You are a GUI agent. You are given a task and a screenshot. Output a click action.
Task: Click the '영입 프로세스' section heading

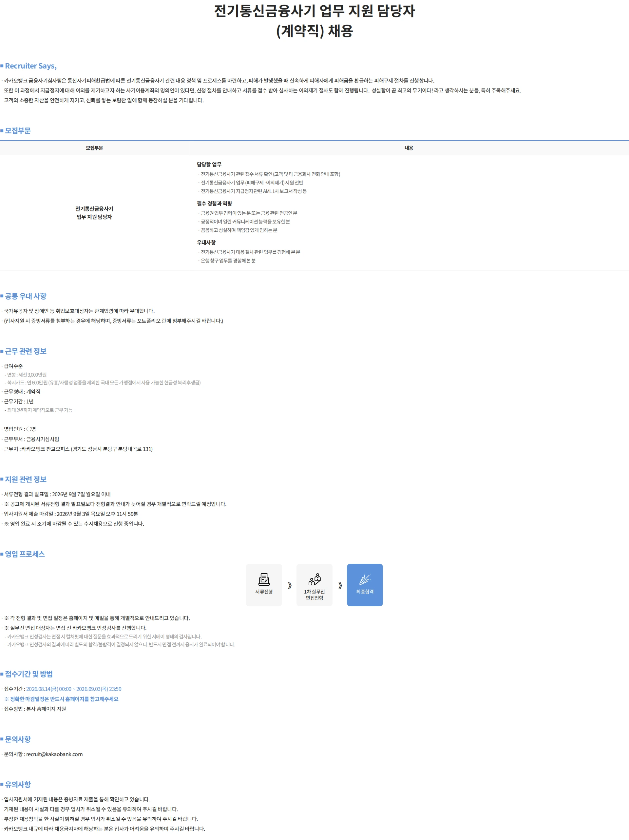[25, 554]
